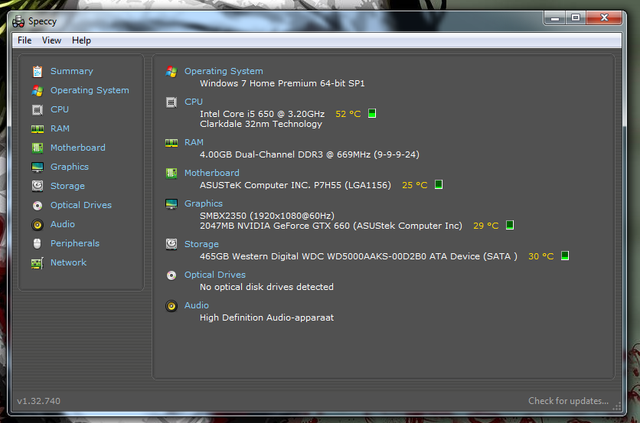Click the Summary clipboard icon in sidebar
This screenshot has width=640, height=423.
click(37, 71)
